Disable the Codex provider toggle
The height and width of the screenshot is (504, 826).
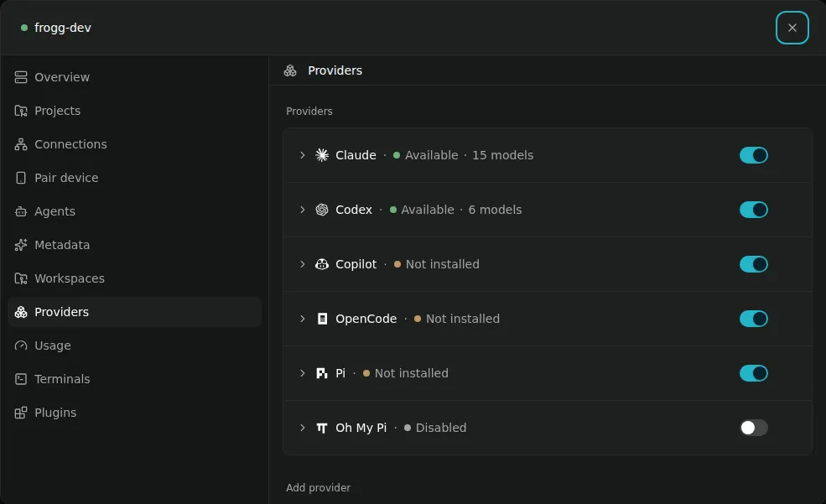click(753, 210)
